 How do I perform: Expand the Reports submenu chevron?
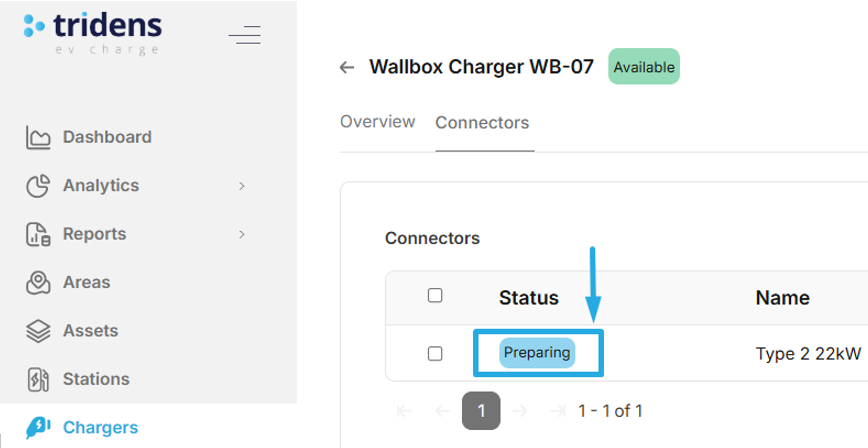pyautogui.click(x=242, y=234)
